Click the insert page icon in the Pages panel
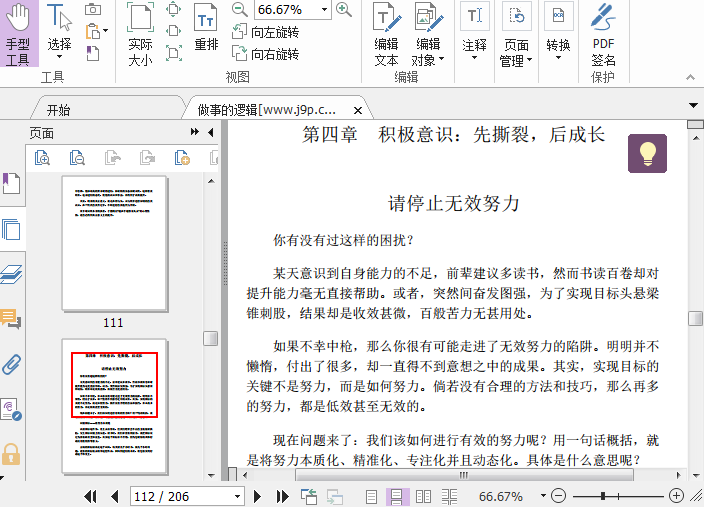The image size is (704, 507). tap(182, 158)
